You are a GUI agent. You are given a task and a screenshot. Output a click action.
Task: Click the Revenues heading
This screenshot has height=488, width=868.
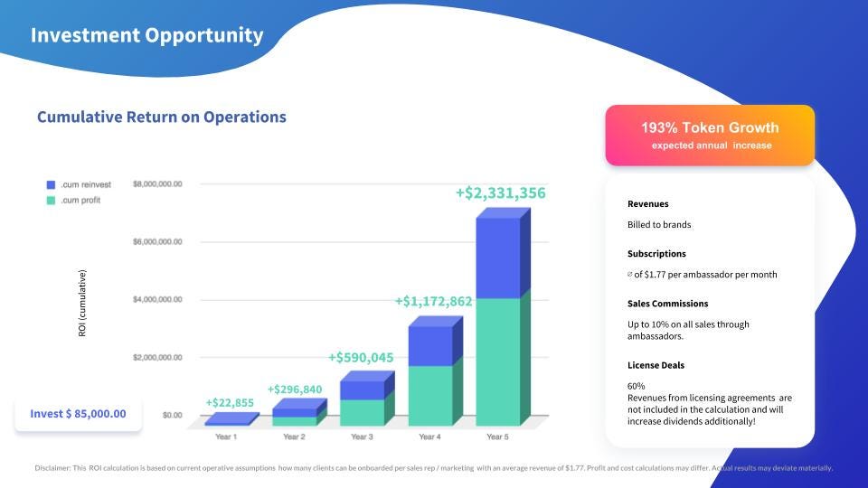coord(647,203)
